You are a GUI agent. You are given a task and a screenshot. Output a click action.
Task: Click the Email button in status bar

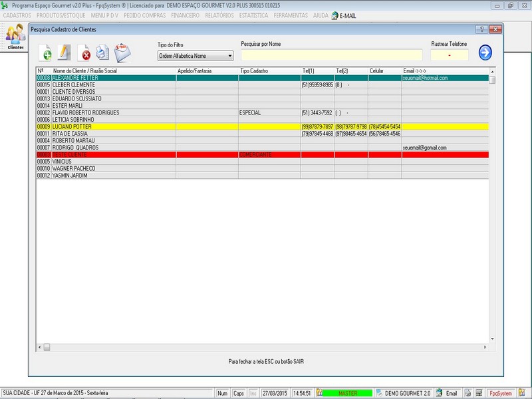[448, 393]
